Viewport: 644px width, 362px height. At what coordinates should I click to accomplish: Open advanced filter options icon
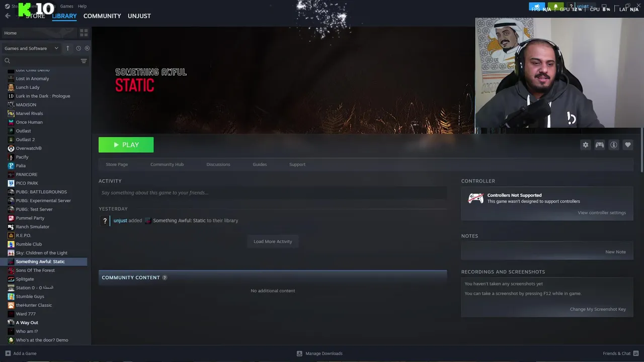tap(84, 61)
